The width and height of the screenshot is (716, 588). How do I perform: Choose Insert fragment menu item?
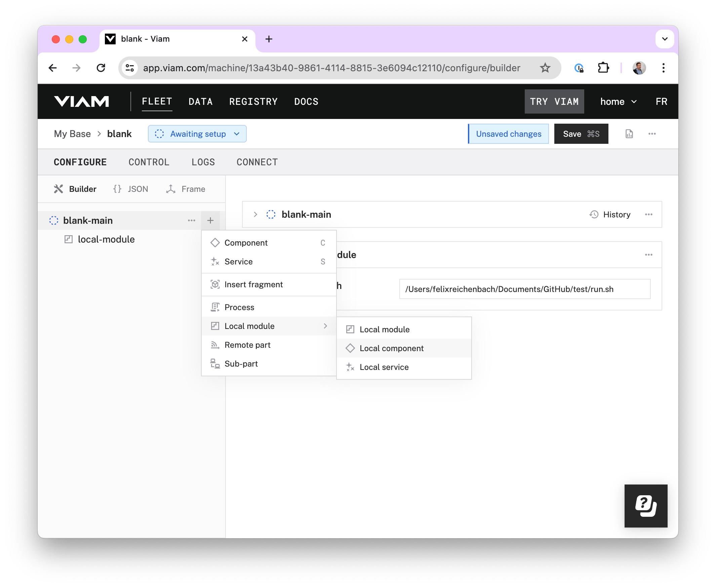269,284
